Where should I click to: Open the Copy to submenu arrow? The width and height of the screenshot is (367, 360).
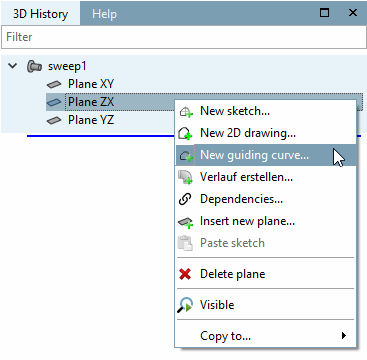point(344,335)
